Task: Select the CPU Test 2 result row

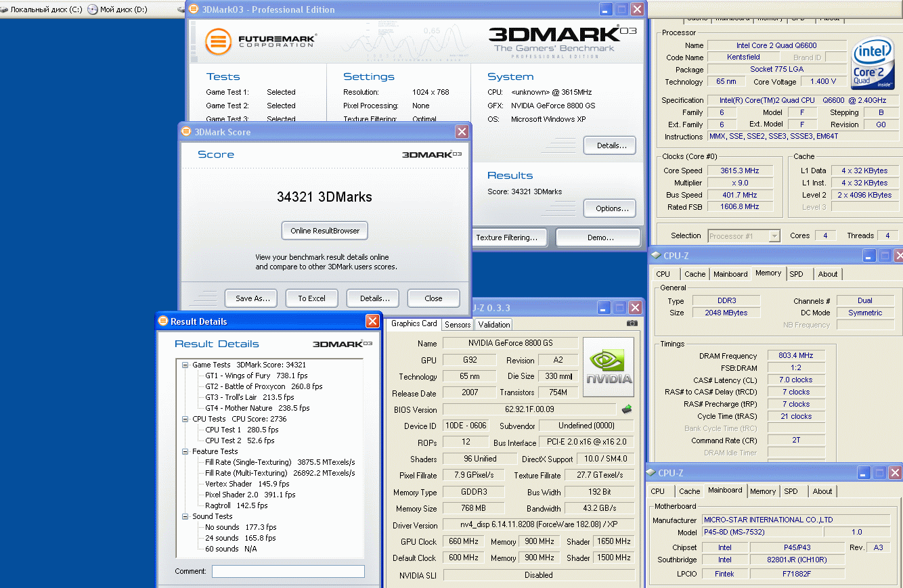Action: tap(240, 440)
